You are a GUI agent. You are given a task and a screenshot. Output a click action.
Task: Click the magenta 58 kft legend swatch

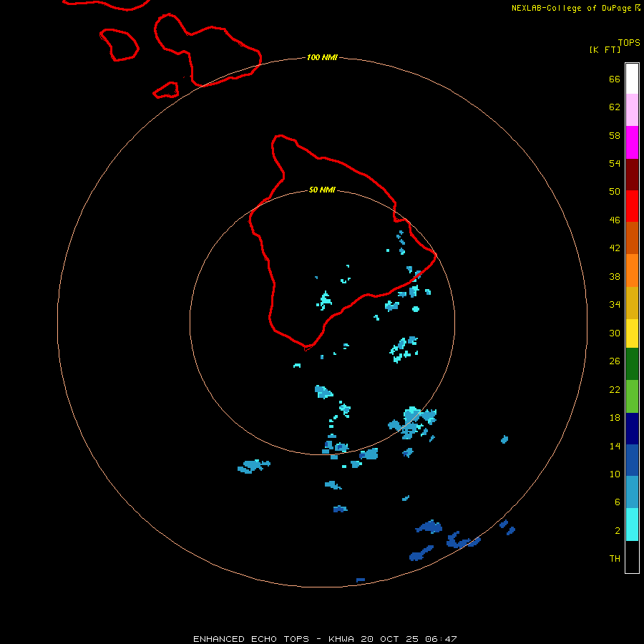click(x=632, y=142)
